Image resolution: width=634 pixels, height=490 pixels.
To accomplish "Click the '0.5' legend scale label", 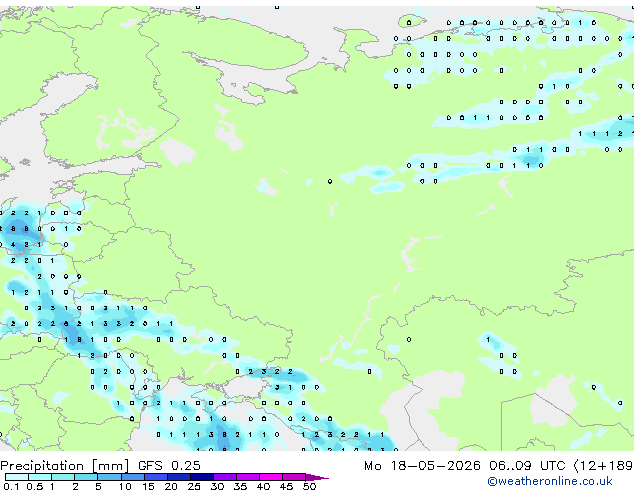I will (x=35, y=486).
